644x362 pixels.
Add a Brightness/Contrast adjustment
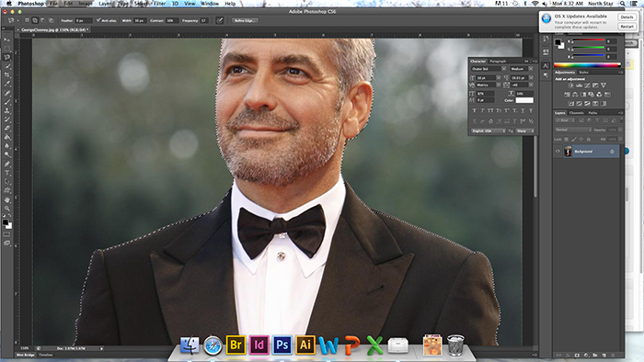click(570, 85)
